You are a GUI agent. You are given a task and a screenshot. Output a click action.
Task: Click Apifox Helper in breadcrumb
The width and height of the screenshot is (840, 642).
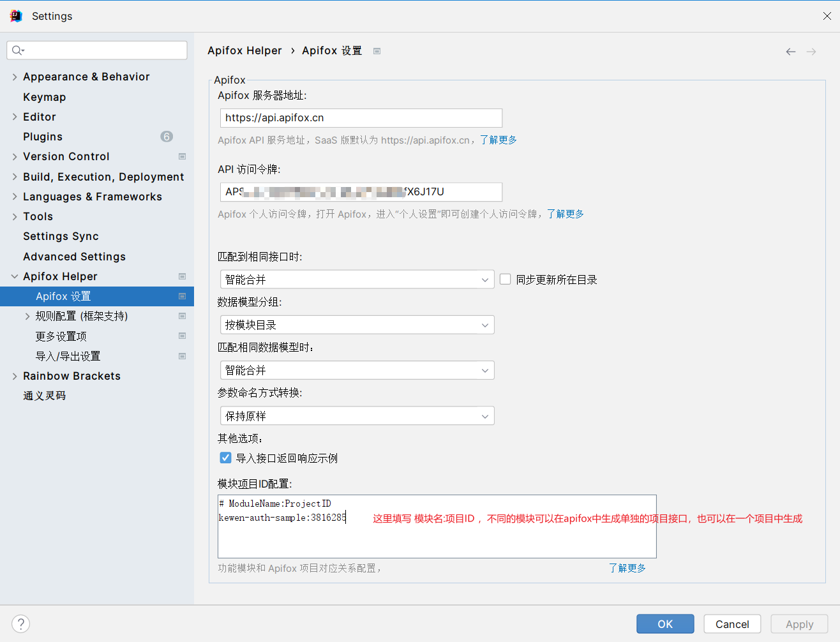[244, 50]
